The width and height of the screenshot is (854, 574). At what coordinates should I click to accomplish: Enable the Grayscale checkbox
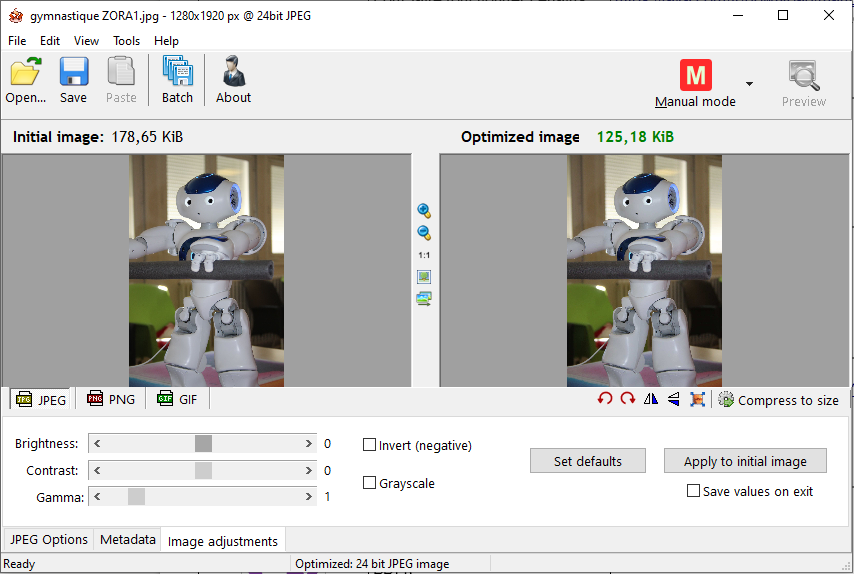click(x=369, y=483)
